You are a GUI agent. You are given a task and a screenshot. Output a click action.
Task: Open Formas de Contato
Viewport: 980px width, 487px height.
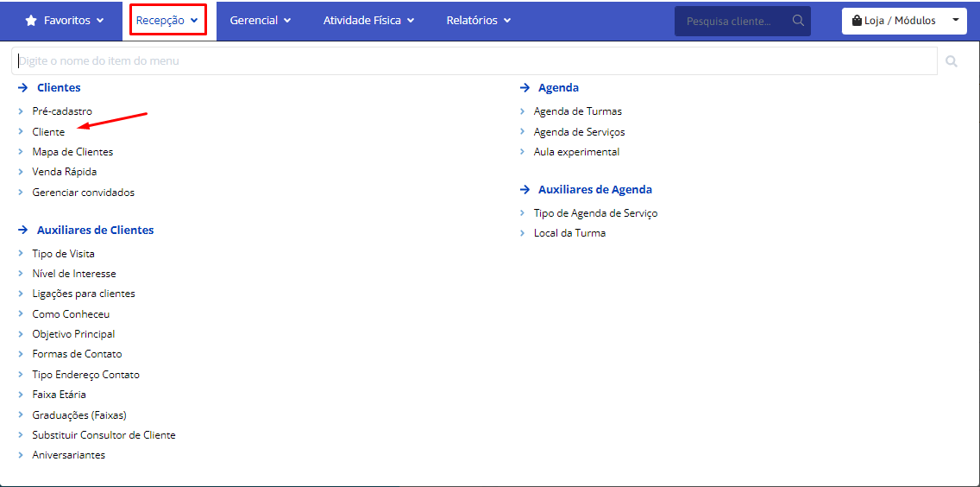(x=77, y=354)
